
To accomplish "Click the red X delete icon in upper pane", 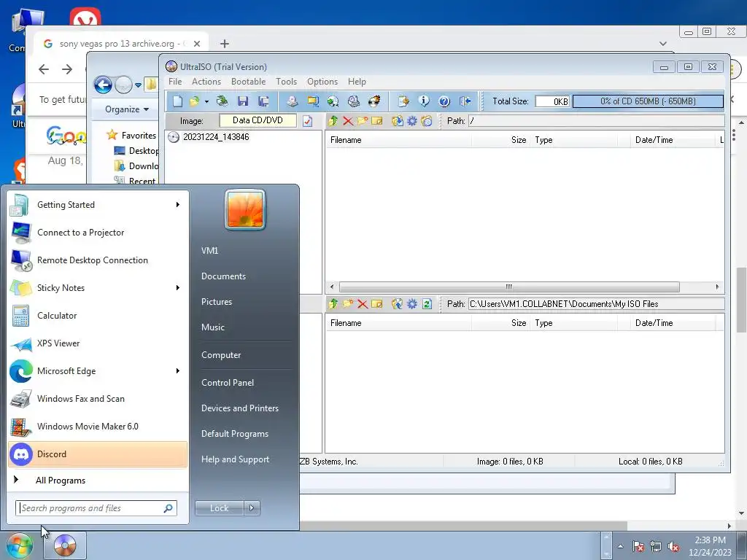I will (348, 121).
